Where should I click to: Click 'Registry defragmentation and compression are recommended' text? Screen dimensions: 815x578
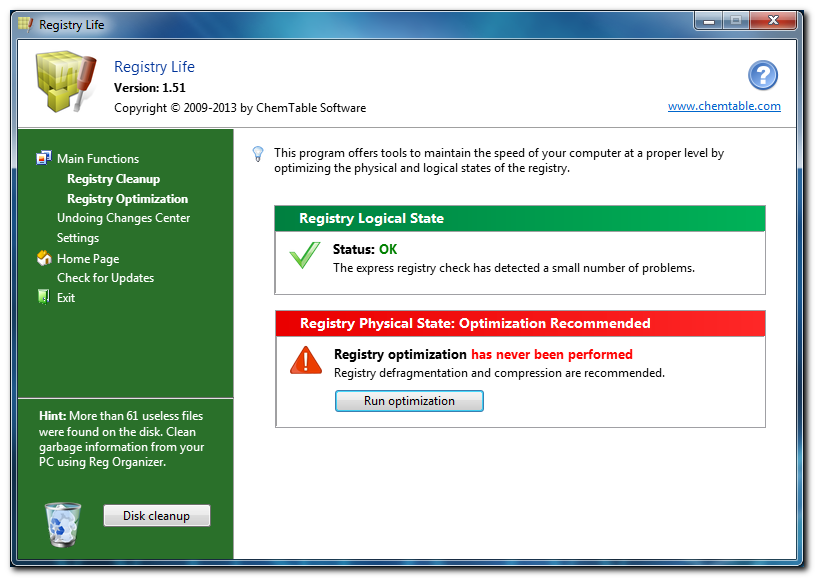[x=499, y=373]
